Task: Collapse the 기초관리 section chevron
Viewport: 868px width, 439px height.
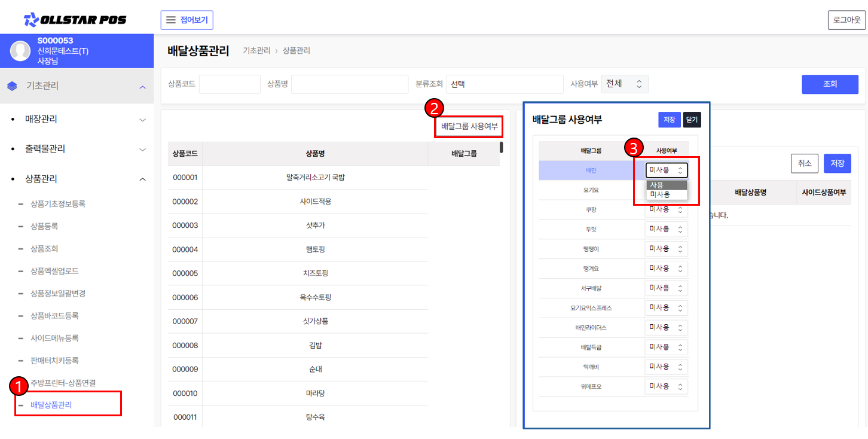Action: point(142,87)
